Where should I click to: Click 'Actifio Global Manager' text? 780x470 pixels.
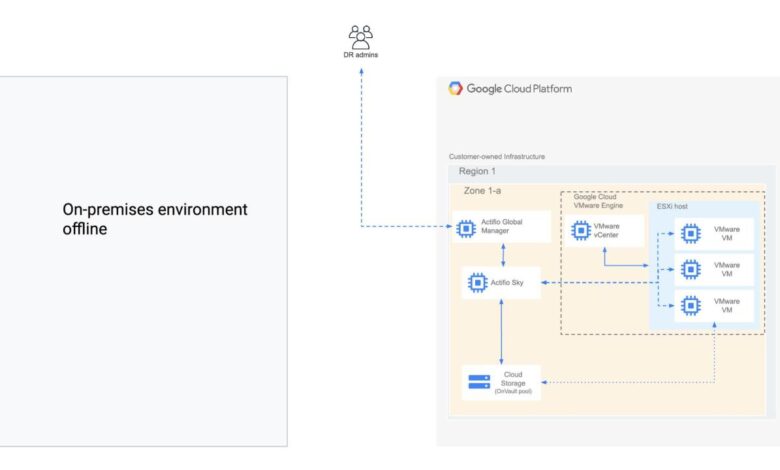(501, 226)
